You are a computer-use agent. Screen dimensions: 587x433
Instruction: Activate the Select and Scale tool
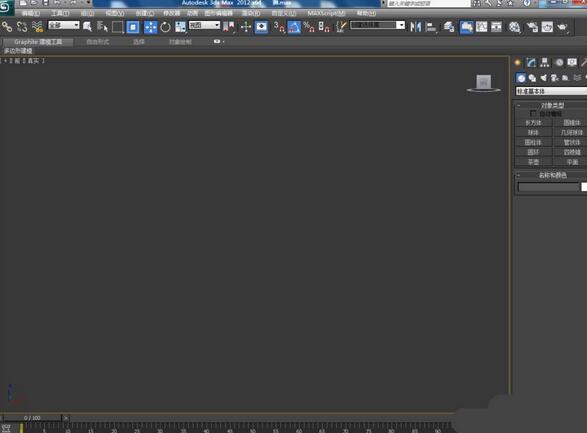coord(180,27)
